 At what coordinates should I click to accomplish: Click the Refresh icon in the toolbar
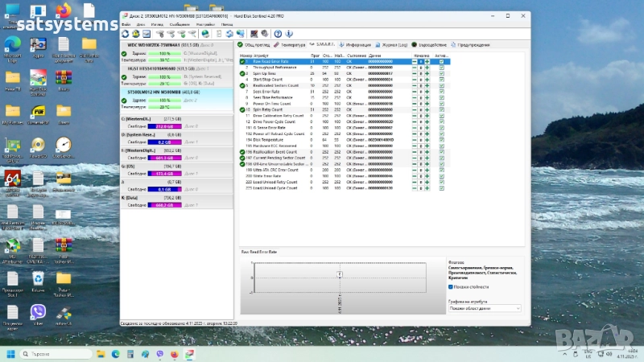point(126,34)
